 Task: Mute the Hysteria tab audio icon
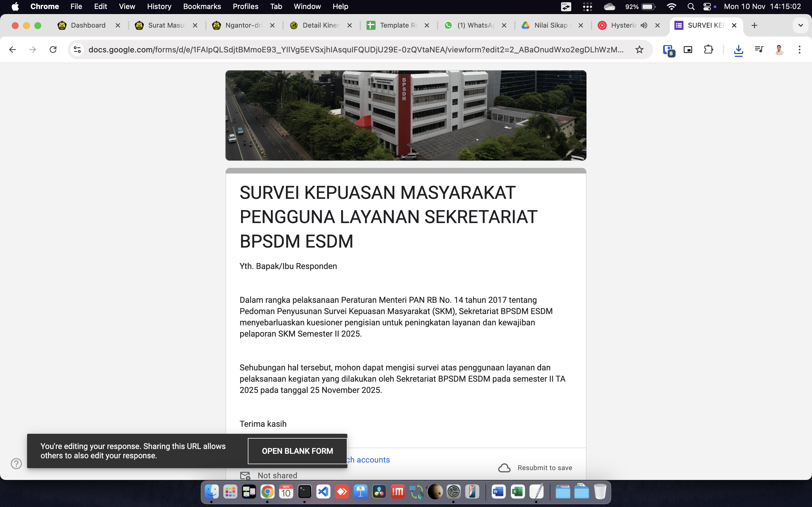(x=644, y=25)
